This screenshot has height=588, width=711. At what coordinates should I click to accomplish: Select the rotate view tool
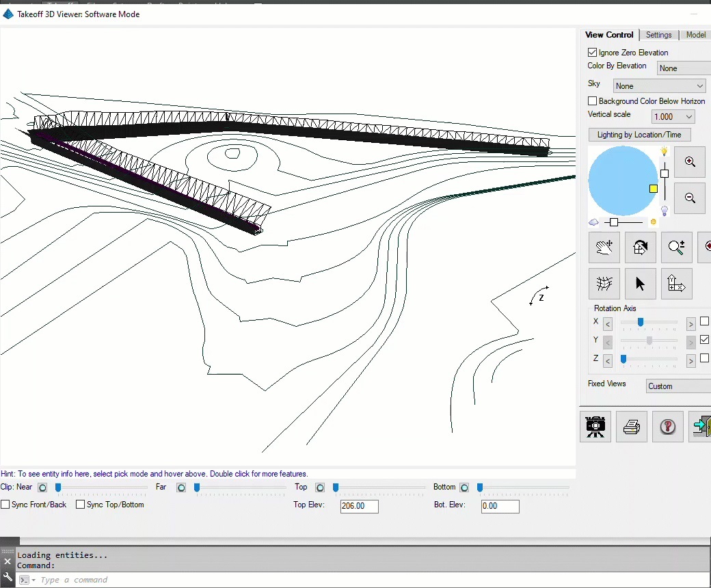tap(641, 248)
